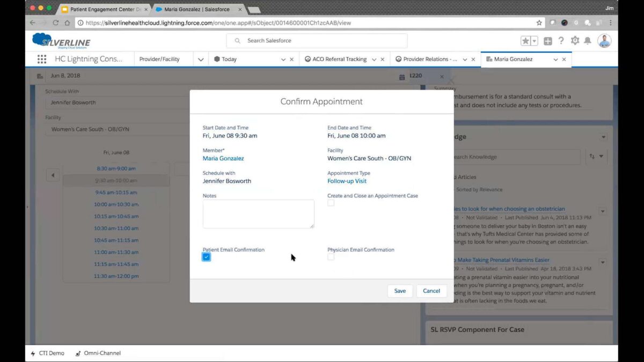
Task: Switch to the ACO Referral Tracking tab
Action: tap(339, 60)
